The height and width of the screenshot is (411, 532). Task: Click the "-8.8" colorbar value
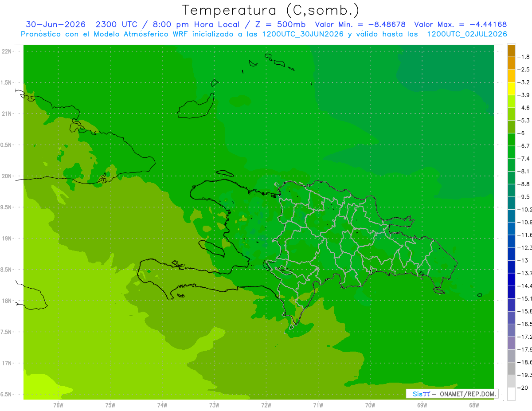524,184
